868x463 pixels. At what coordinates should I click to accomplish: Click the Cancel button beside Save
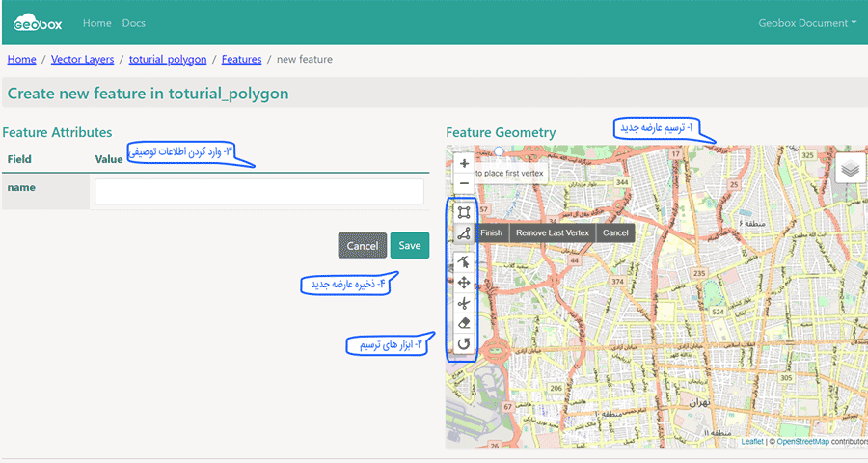363,246
